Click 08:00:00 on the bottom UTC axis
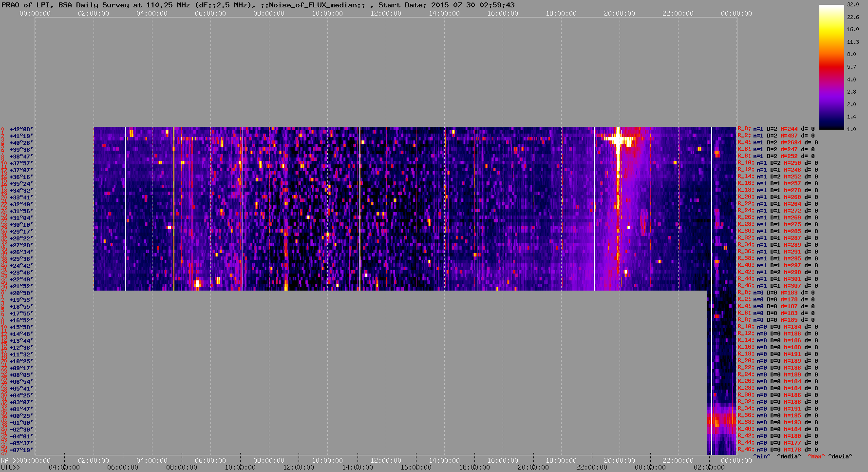Viewport: 868px width, 472px height. [x=182, y=467]
